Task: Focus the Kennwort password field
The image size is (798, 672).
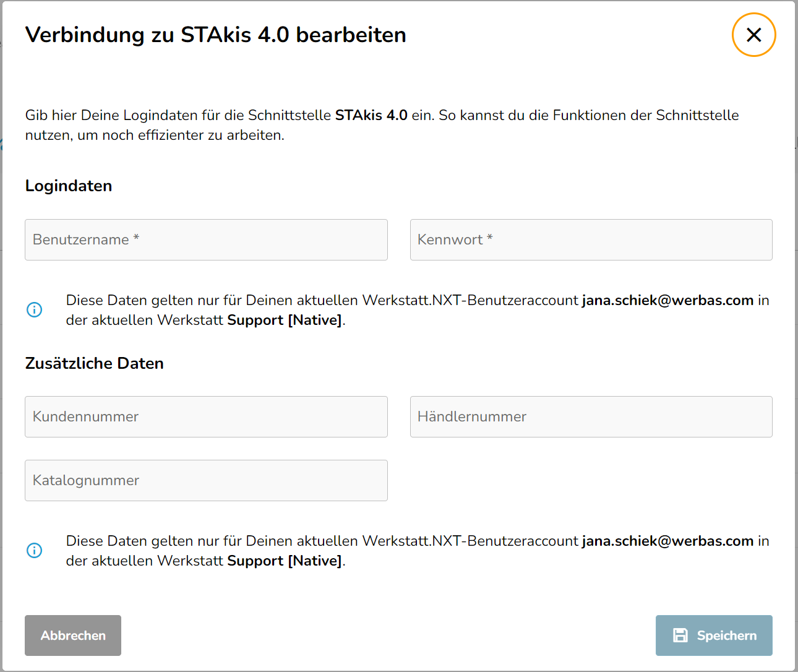Action: click(591, 239)
